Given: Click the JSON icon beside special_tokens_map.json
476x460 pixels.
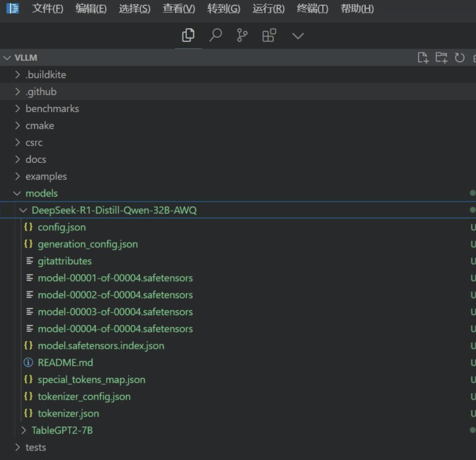Looking at the screenshot, I should pos(28,379).
